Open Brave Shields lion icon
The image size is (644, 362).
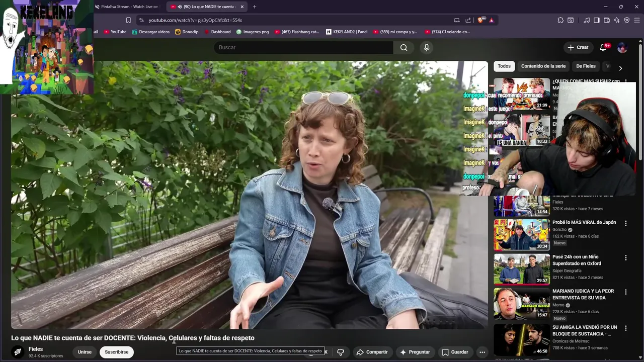point(481,20)
